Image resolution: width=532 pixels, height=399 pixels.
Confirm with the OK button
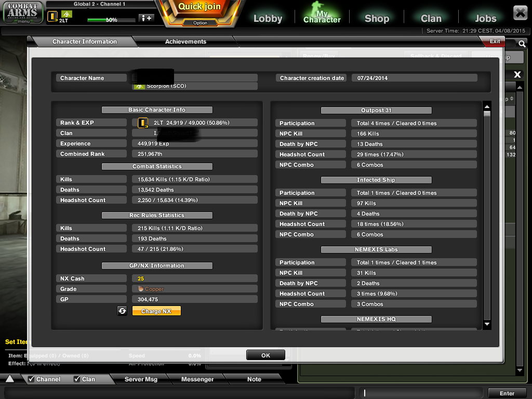[265, 355]
